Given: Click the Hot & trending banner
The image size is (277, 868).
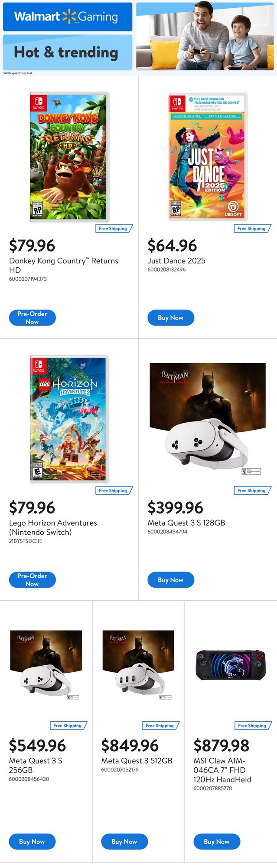Looking at the screenshot, I should (67, 53).
